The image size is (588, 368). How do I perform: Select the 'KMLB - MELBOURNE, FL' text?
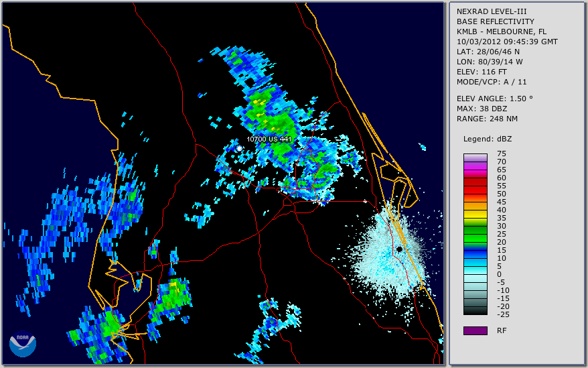501,32
